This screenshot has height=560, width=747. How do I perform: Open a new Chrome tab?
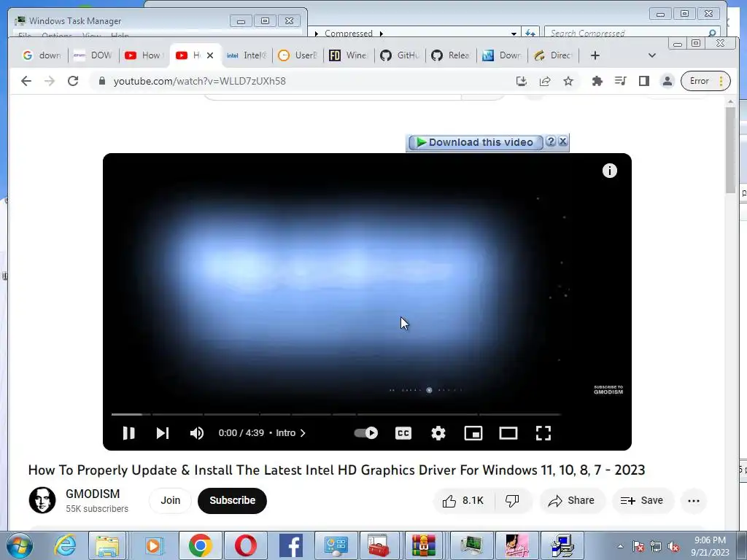[595, 55]
